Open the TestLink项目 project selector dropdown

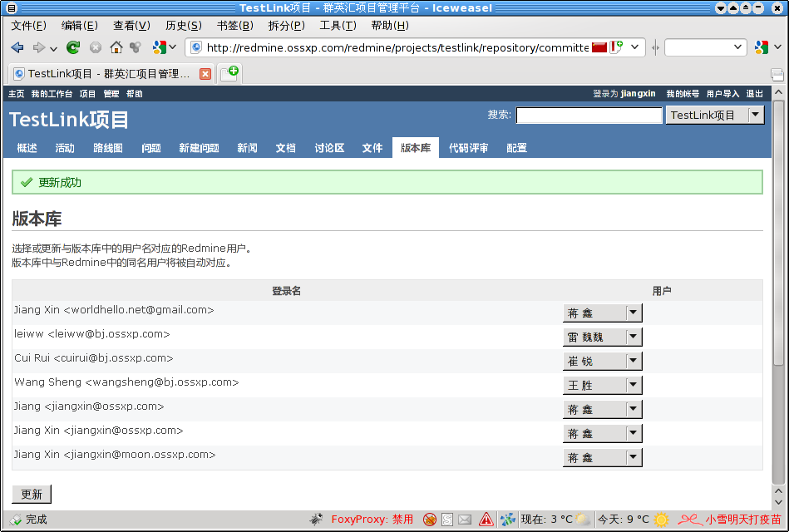coord(714,116)
